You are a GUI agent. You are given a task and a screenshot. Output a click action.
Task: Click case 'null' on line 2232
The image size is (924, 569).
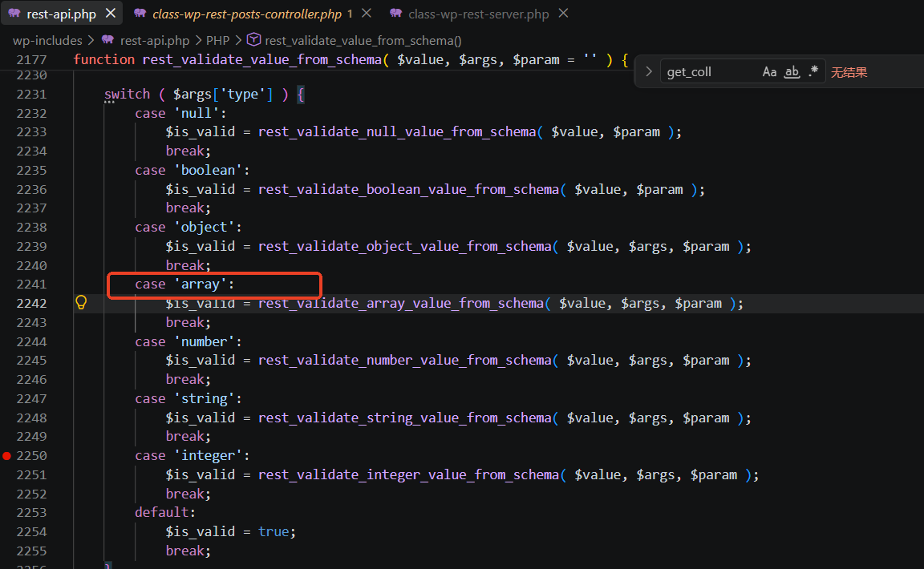pyautogui.click(x=180, y=113)
